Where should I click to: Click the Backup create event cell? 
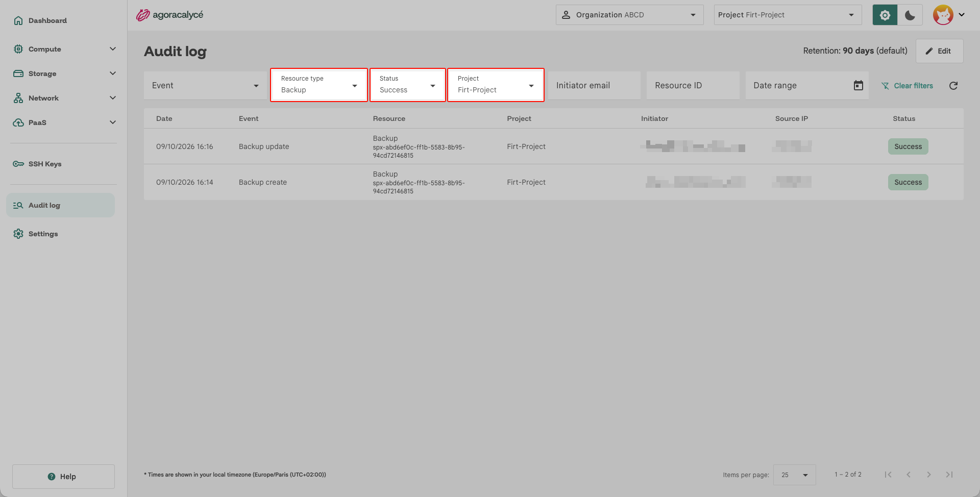click(x=263, y=182)
